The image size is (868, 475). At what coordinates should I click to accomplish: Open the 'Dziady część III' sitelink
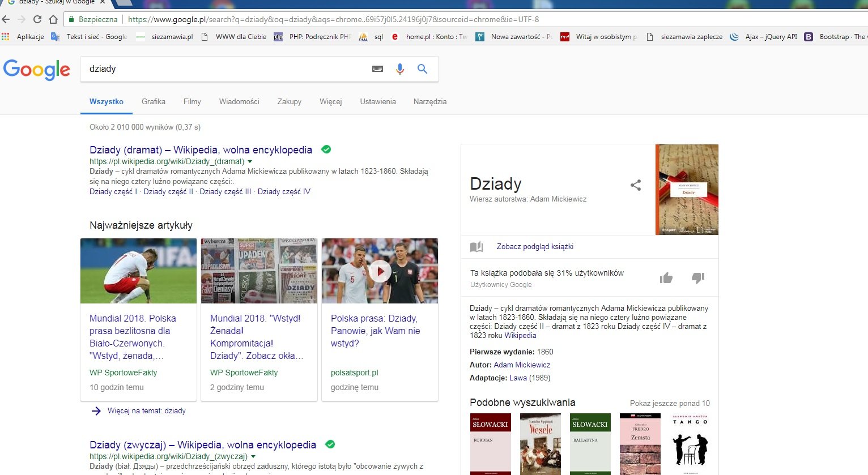225,192
